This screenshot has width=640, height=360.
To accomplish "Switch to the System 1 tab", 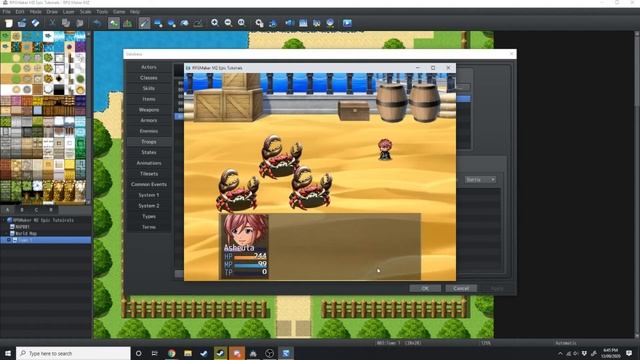I will [x=149, y=195].
